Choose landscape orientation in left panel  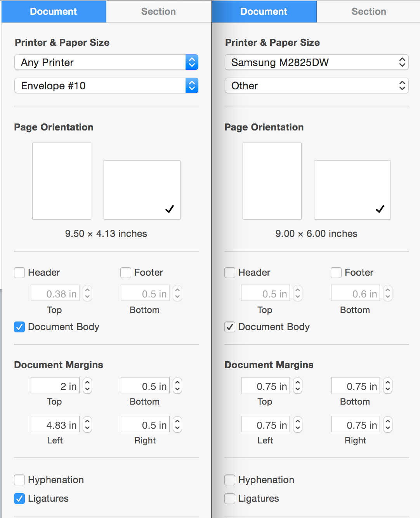142,190
